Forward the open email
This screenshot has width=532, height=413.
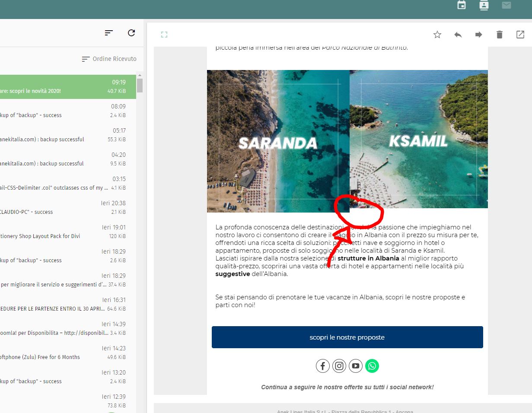(479, 35)
